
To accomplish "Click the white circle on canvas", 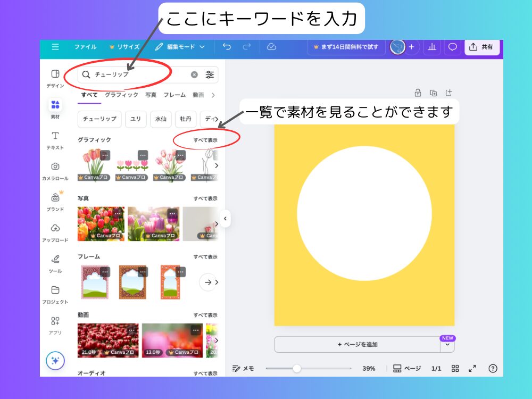I will 364,213.
